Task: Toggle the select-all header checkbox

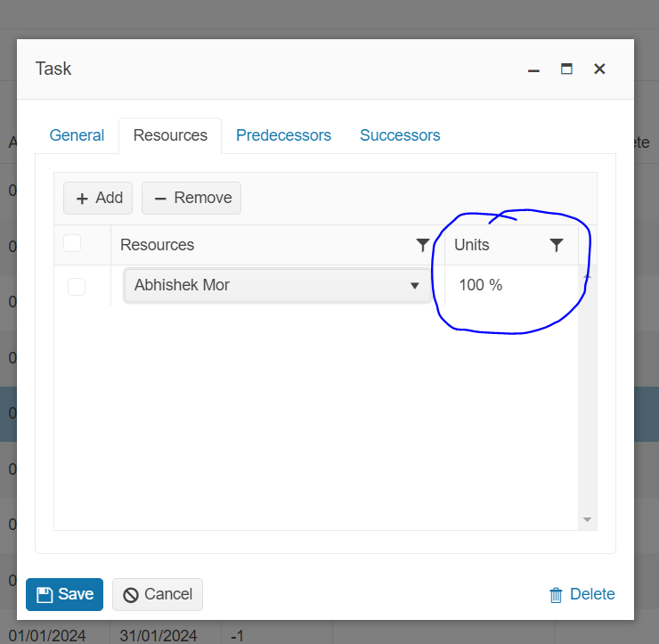Action: click(72, 243)
